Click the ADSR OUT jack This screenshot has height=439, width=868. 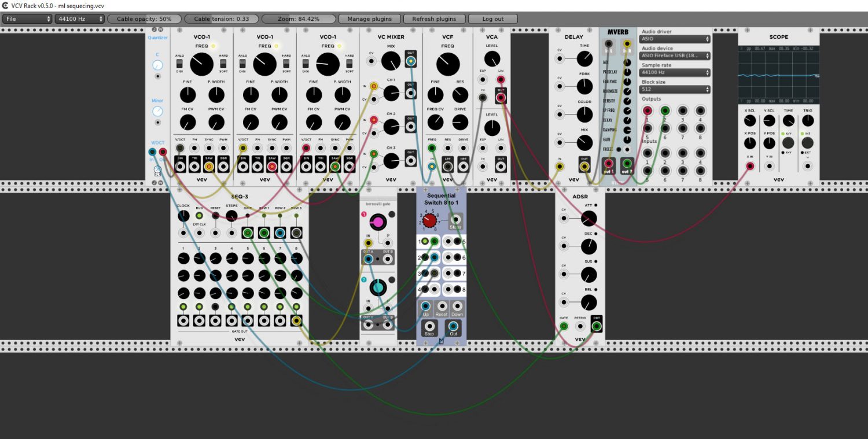click(597, 326)
